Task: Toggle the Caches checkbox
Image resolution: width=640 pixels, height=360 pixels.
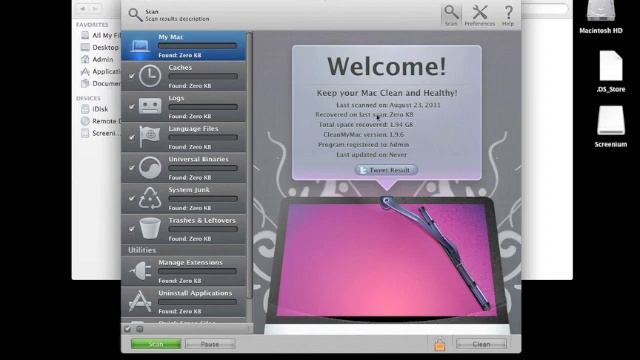Action: coord(131,76)
